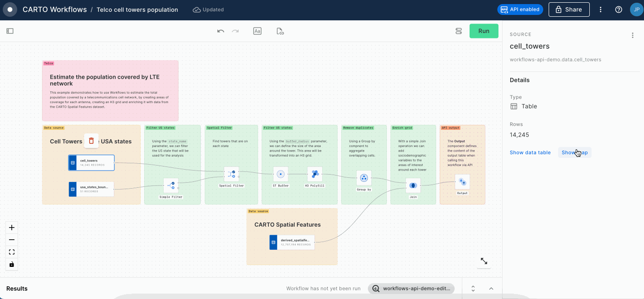Open the workflow three-dot options menu
This screenshot has width=644, height=299.
tap(601, 9)
